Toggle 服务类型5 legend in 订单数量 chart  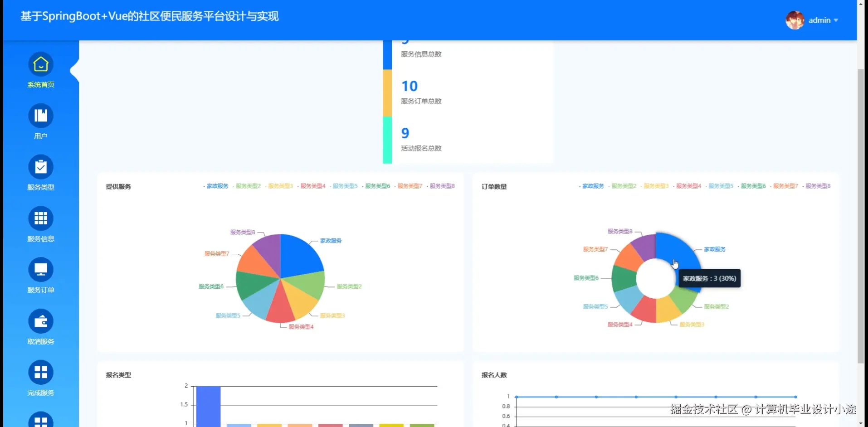[720, 186]
